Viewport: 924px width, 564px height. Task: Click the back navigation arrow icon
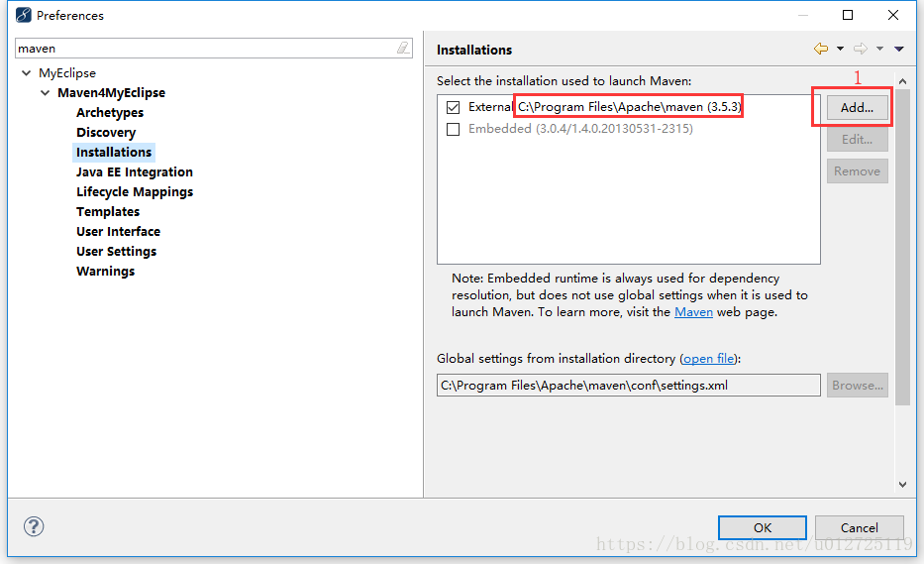[x=821, y=49]
